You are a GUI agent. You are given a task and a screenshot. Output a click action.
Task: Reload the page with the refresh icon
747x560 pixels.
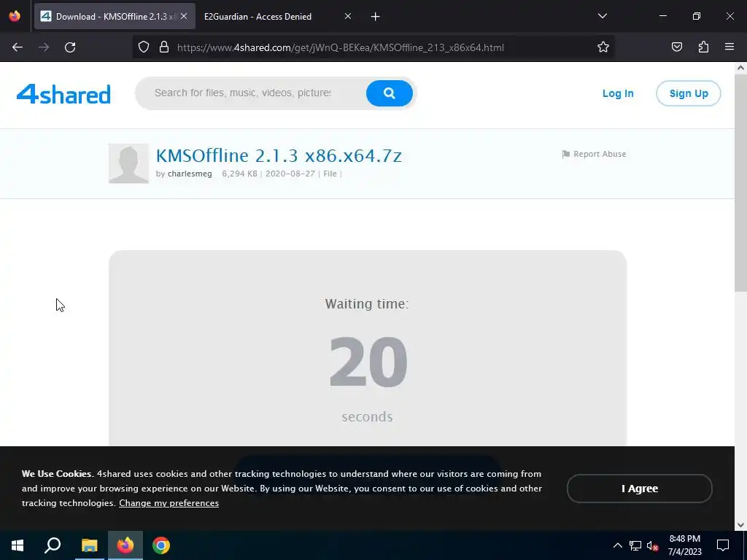point(70,47)
